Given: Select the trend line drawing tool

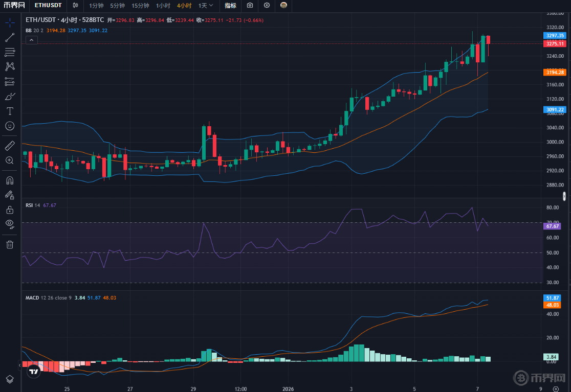Looking at the screenshot, I should [10, 37].
